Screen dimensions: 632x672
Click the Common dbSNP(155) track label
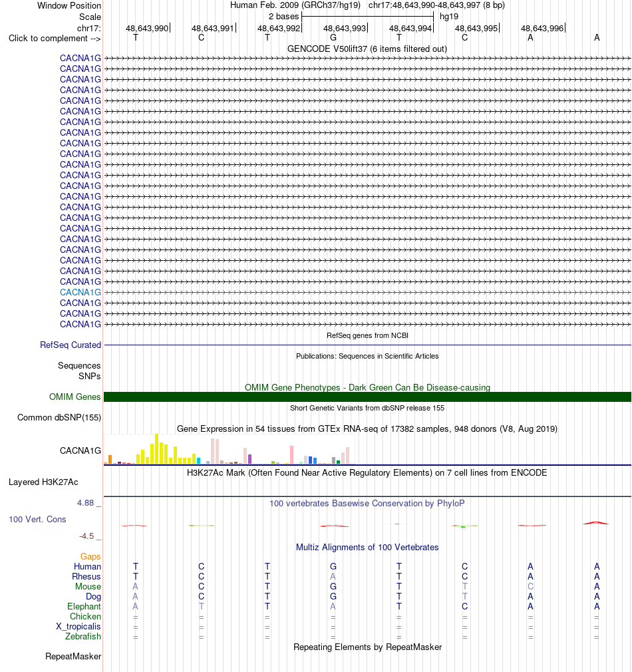59,417
